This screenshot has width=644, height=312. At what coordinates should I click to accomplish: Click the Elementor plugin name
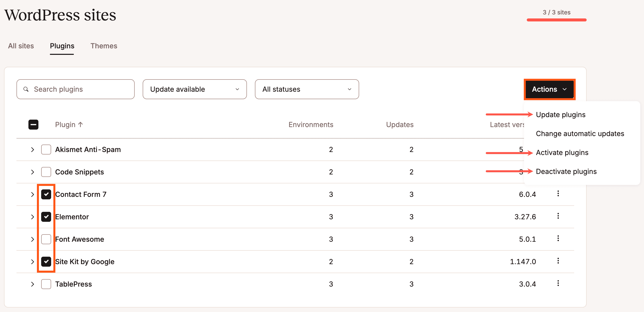72,217
